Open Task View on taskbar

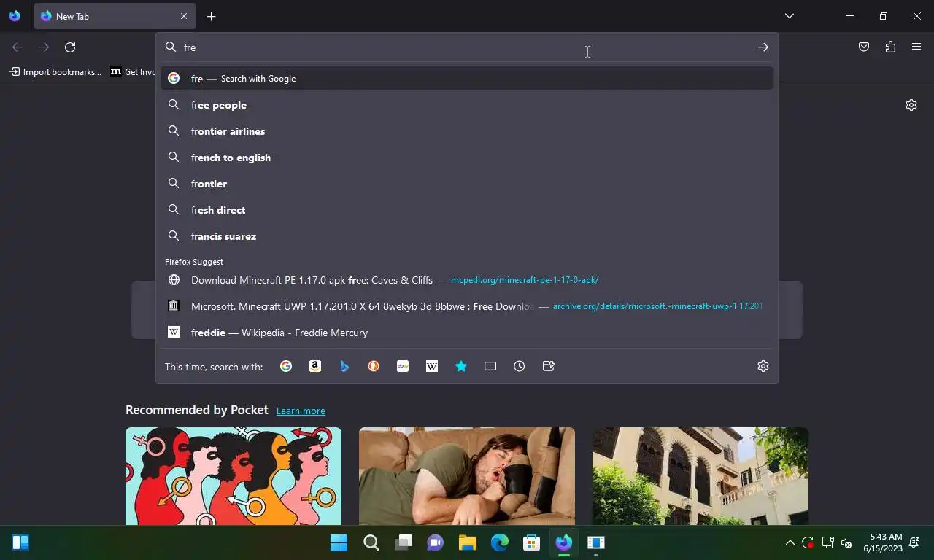point(404,542)
